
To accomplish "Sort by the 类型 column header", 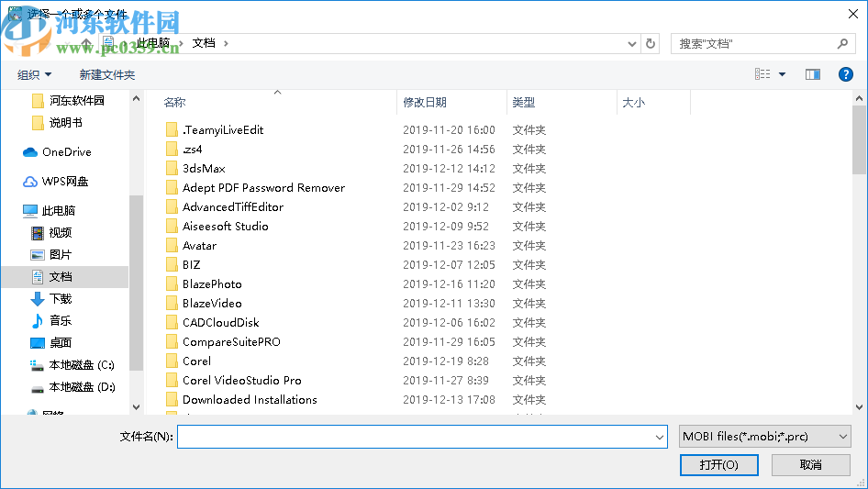I will coord(524,103).
